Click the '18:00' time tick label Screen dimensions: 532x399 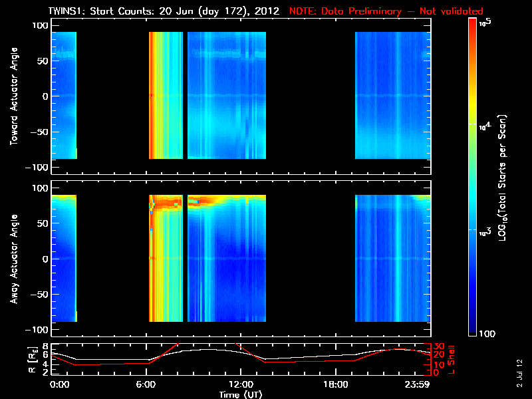[336, 384]
